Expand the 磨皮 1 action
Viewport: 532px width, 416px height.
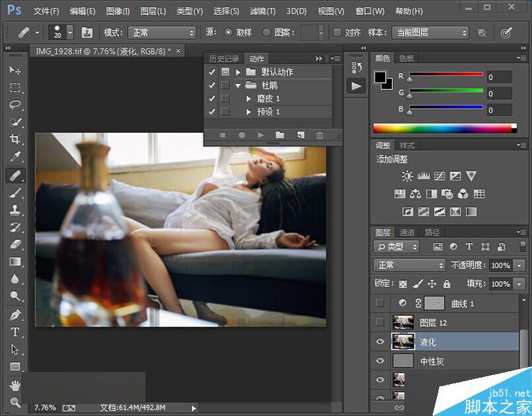point(249,99)
